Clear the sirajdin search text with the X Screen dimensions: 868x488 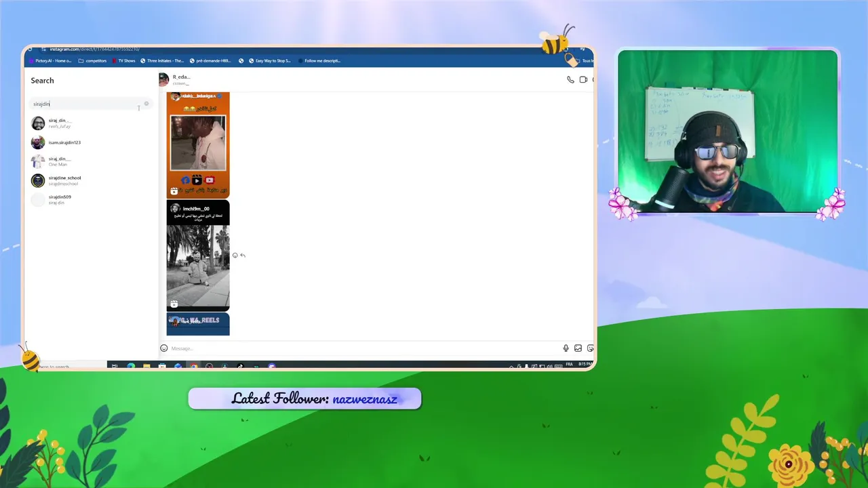pyautogui.click(x=146, y=104)
